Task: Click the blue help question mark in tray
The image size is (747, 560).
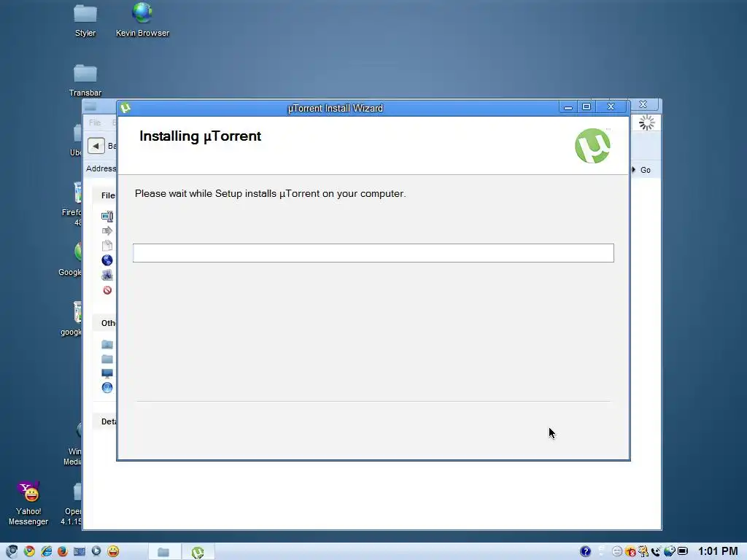Action: (x=586, y=551)
